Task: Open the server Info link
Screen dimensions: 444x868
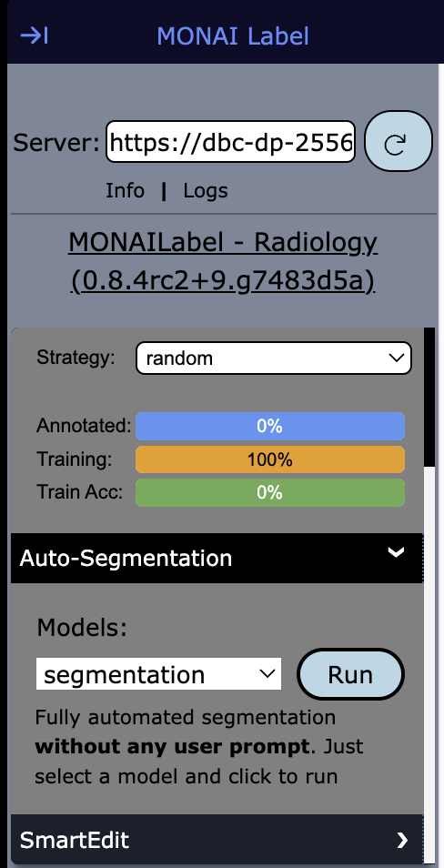Action: coord(126,190)
